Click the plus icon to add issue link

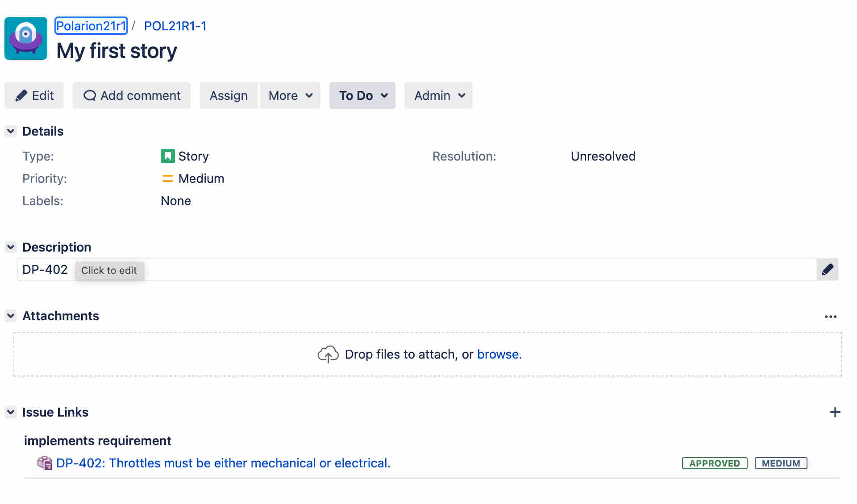coord(835,412)
